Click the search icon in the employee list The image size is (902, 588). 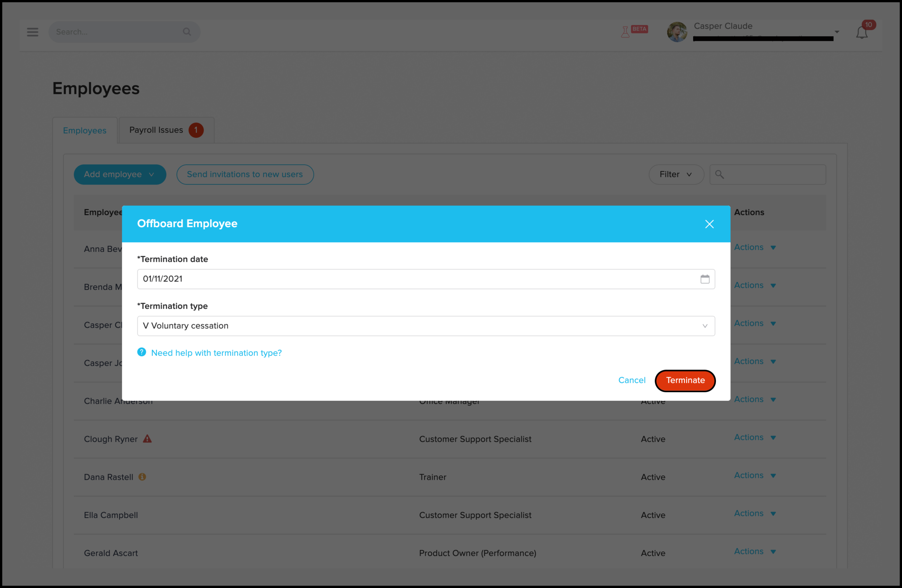pyautogui.click(x=719, y=174)
